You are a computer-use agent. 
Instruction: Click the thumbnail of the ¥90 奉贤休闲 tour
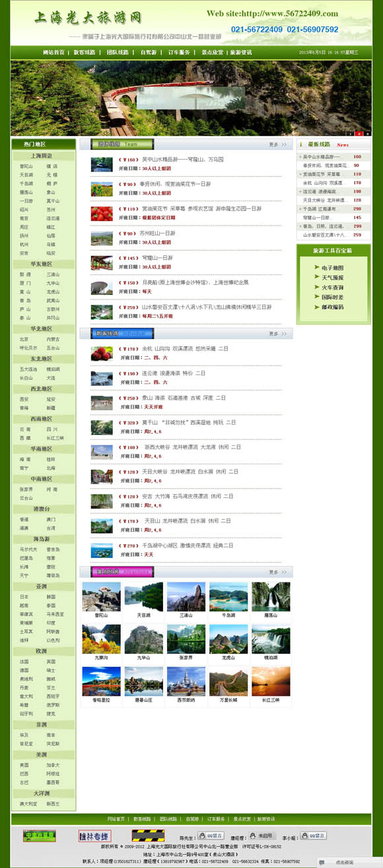pyautogui.click(x=102, y=189)
